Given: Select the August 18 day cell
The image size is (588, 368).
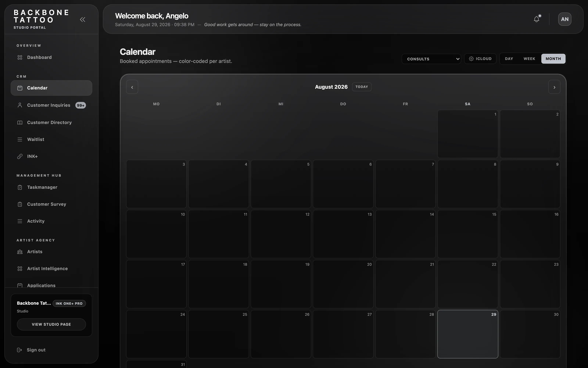Looking at the screenshot, I should coord(219,284).
